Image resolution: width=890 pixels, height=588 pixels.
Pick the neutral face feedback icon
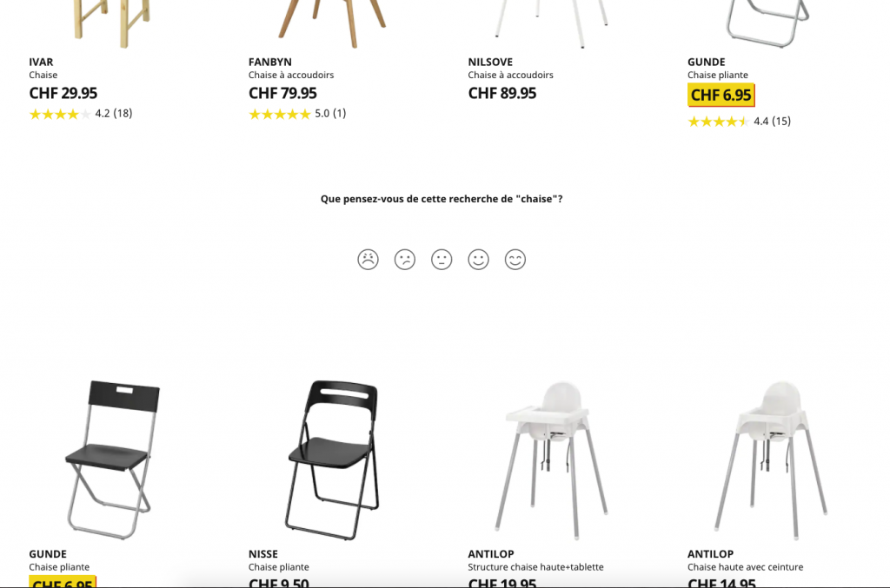[442, 260]
